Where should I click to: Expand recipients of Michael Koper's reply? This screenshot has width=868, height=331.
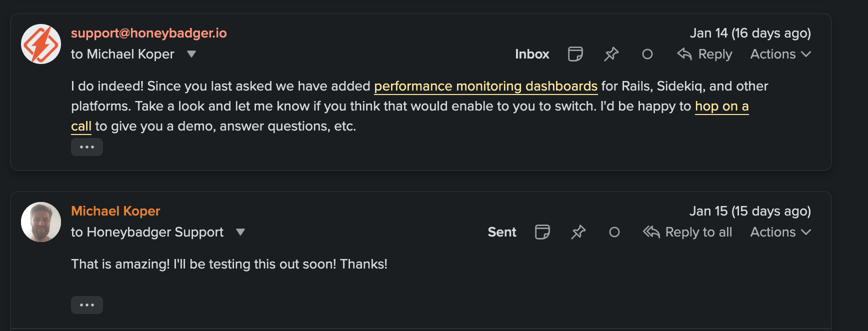pos(240,232)
